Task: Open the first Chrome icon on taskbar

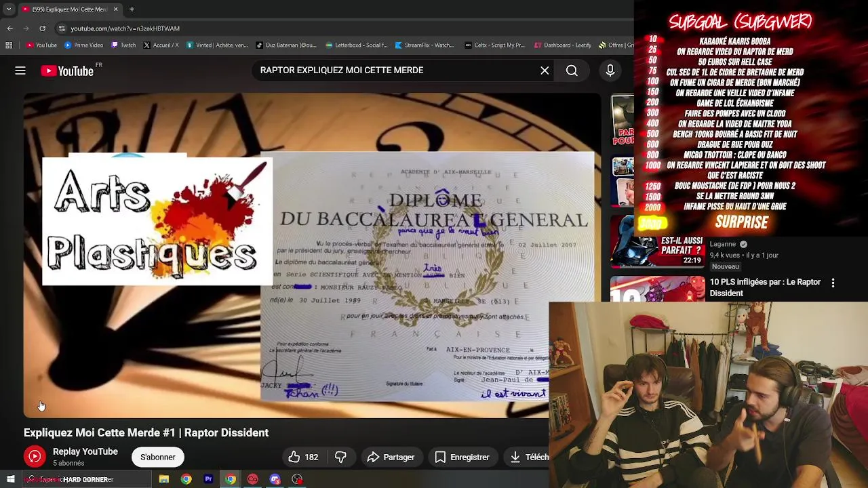Action: (186, 479)
